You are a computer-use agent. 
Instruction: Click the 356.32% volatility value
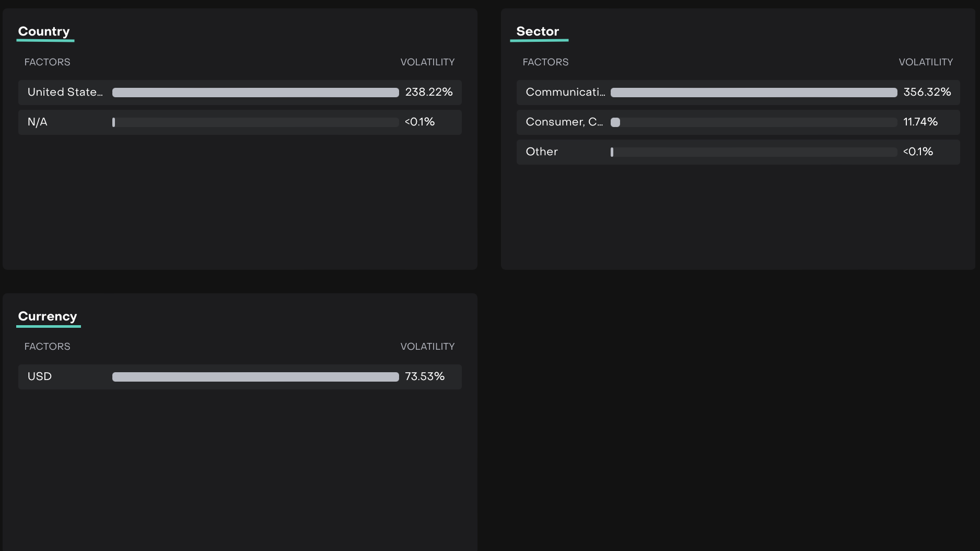click(927, 92)
